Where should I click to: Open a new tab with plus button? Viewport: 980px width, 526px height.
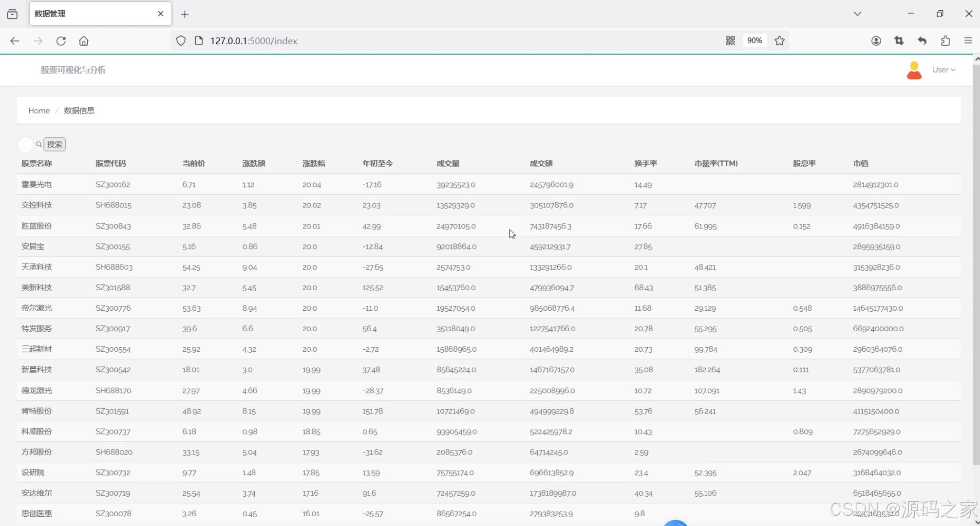click(185, 14)
